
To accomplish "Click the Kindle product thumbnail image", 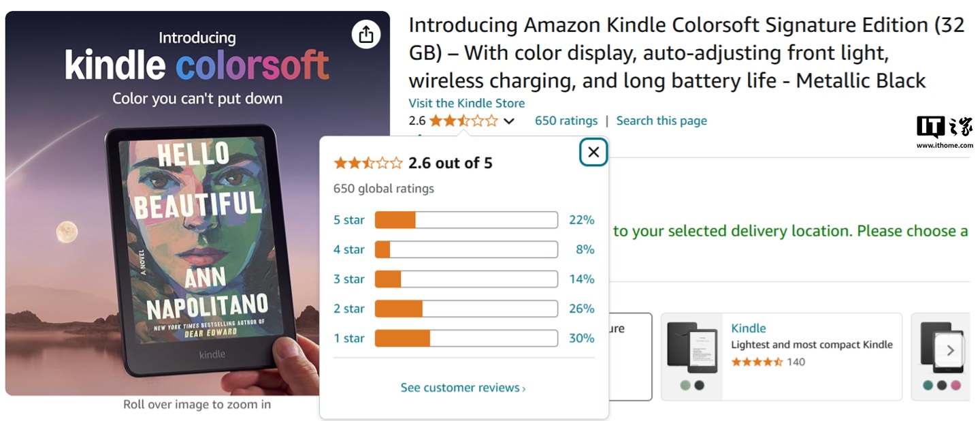I will pyautogui.click(x=692, y=347).
